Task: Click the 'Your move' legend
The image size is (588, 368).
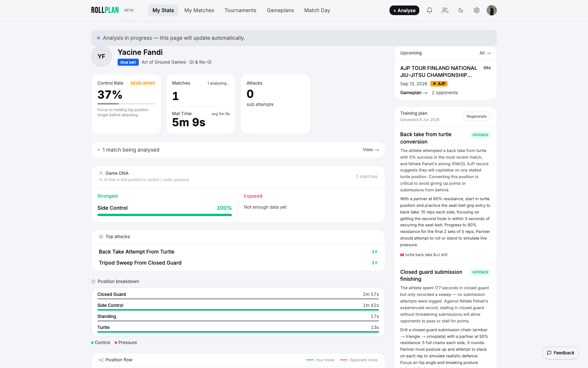Action: (x=320, y=360)
